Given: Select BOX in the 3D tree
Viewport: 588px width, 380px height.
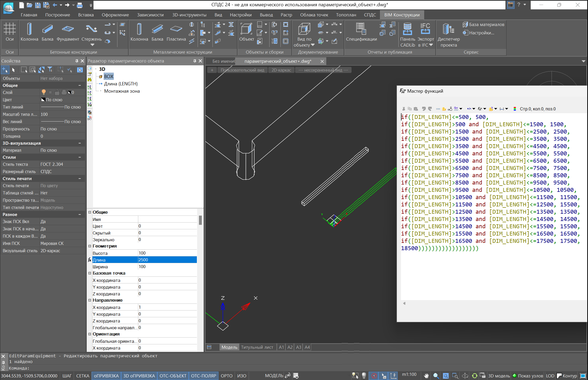Looking at the screenshot, I should [109, 76].
